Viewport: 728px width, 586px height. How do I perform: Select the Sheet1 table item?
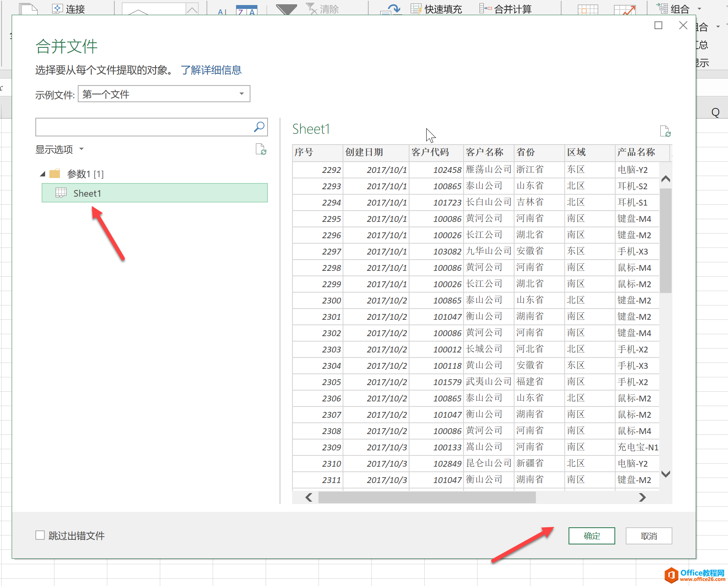coord(155,193)
